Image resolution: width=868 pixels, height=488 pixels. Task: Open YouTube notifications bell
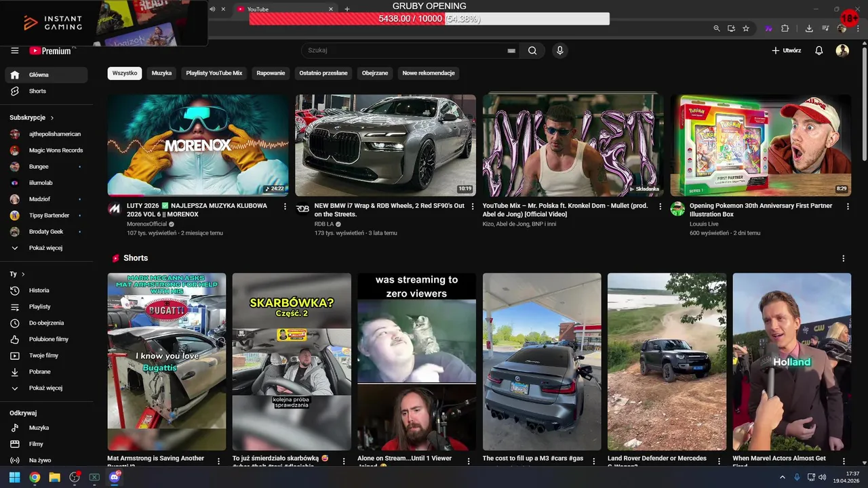click(819, 51)
